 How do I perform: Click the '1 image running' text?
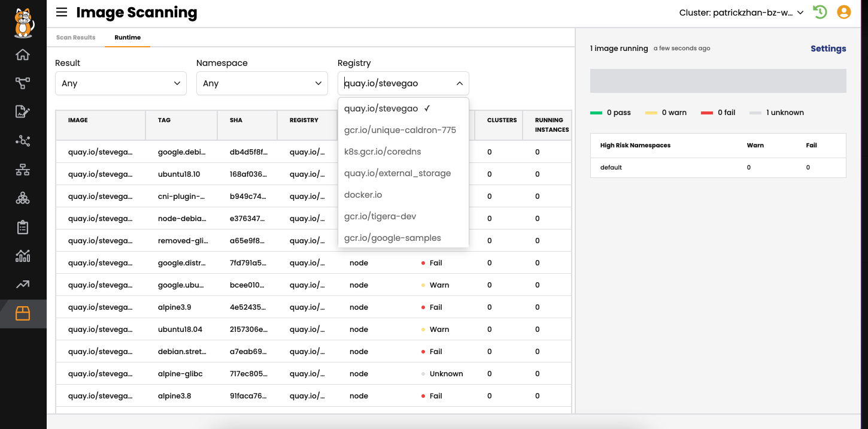[x=619, y=49]
